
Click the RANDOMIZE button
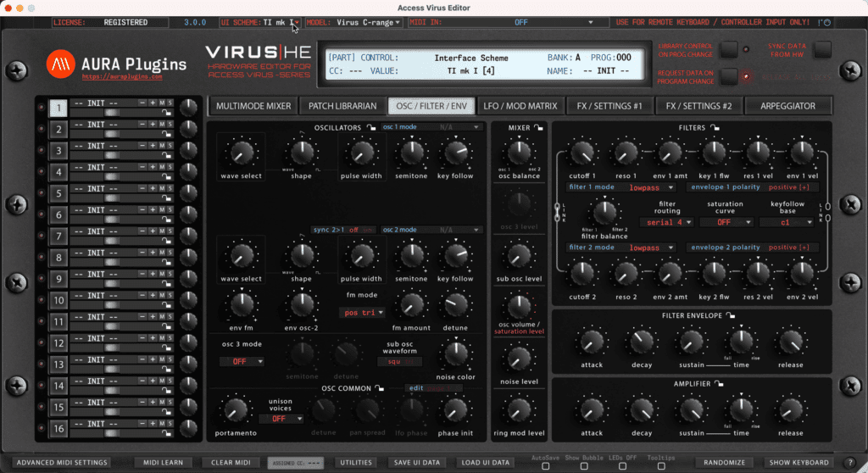pos(724,463)
